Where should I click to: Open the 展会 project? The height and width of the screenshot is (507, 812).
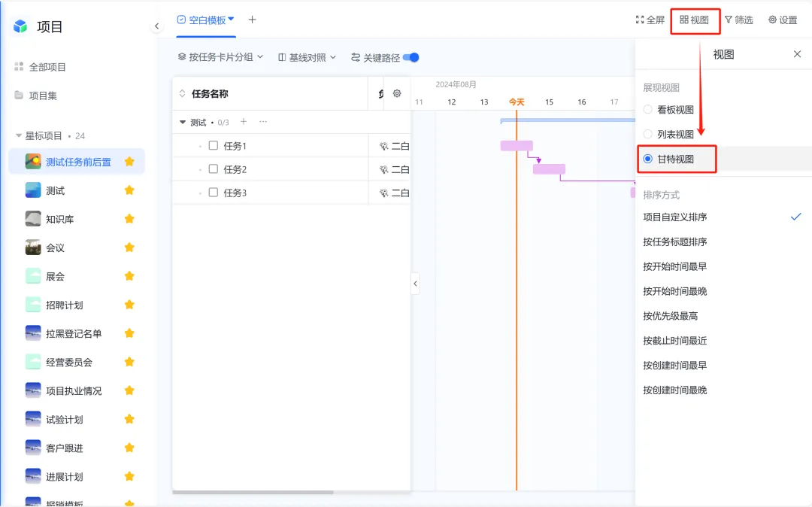55,277
